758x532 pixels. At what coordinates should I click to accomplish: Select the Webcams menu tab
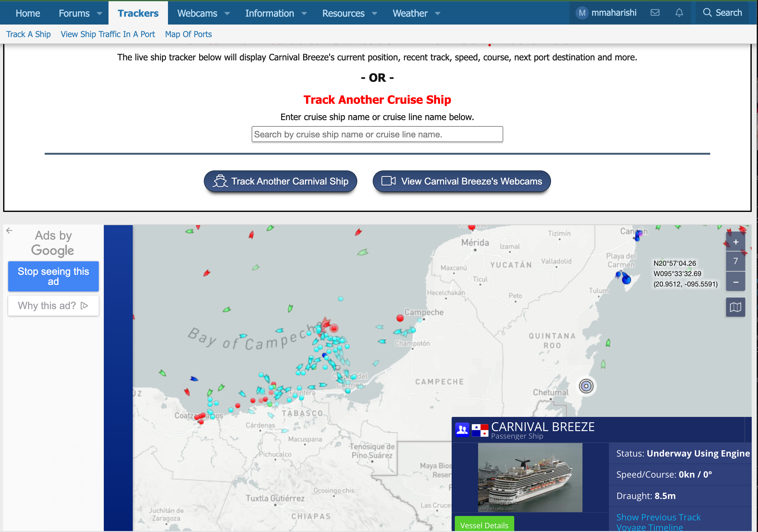(x=198, y=12)
